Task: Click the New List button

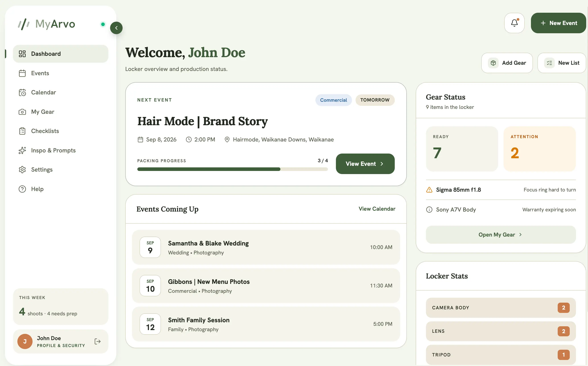Action: coord(562,63)
